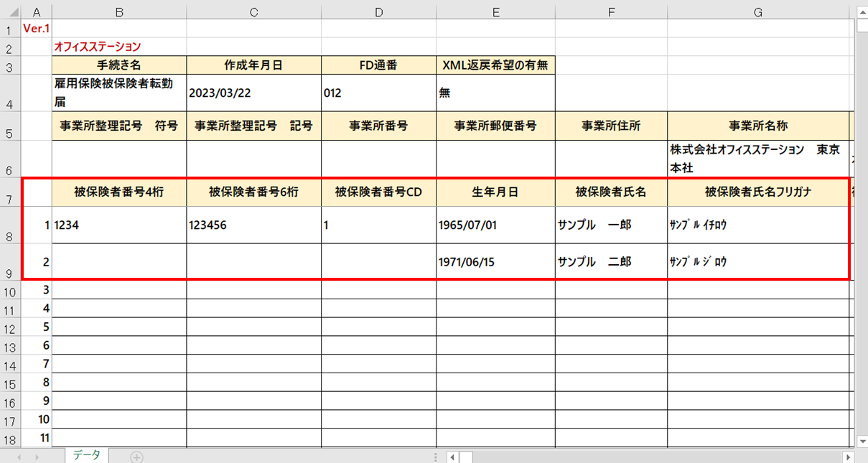Click the horizontal scrollbar thumb

(465, 457)
